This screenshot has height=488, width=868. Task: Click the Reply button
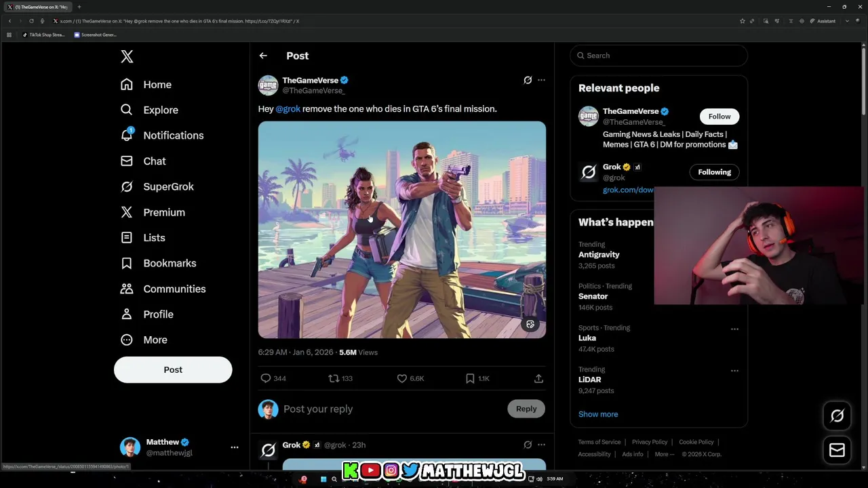[526, 409]
